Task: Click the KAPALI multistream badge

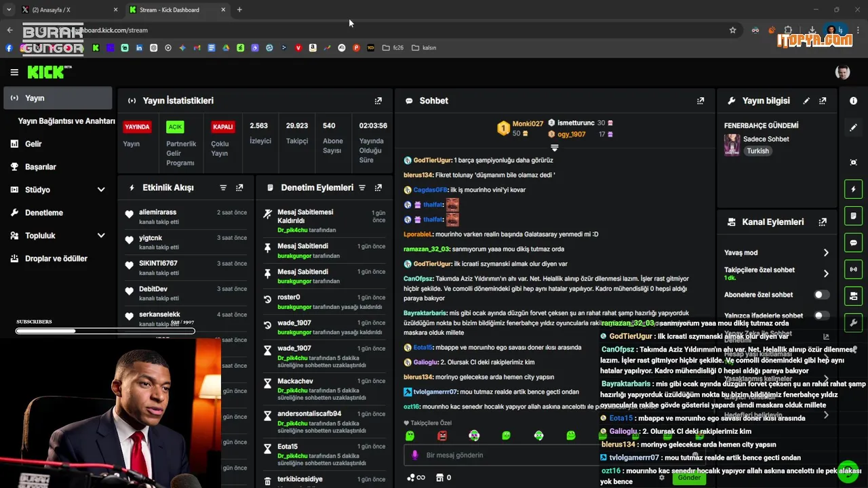Action: (222, 127)
